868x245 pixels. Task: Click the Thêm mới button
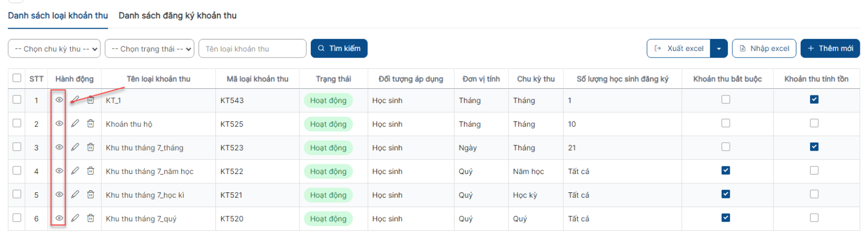coord(830,48)
